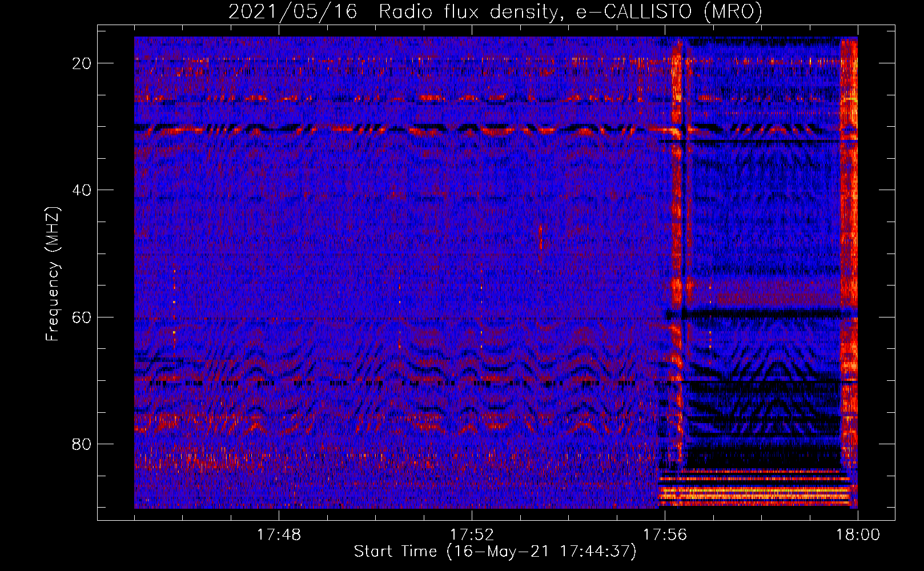The image size is (924, 571).
Task: Click the '17:48' time tick label
Action: pyautogui.click(x=279, y=535)
